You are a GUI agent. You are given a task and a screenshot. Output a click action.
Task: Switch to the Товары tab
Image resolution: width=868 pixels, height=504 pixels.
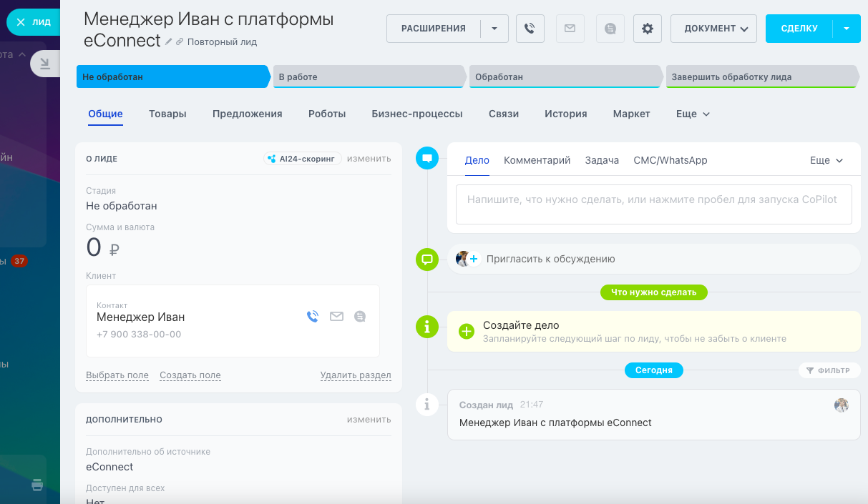pyautogui.click(x=167, y=114)
